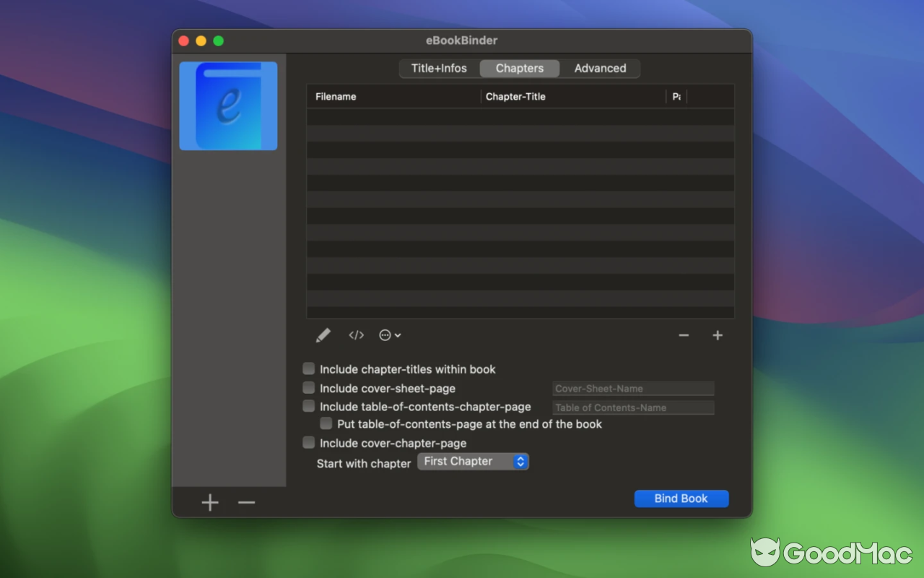Select the pencil edit icon

pos(323,335)
